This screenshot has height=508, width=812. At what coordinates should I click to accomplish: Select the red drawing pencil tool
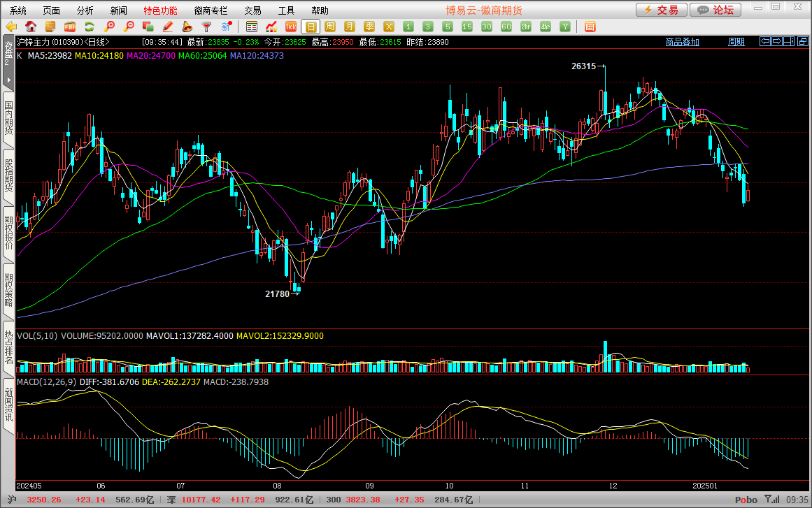[168, 27]
